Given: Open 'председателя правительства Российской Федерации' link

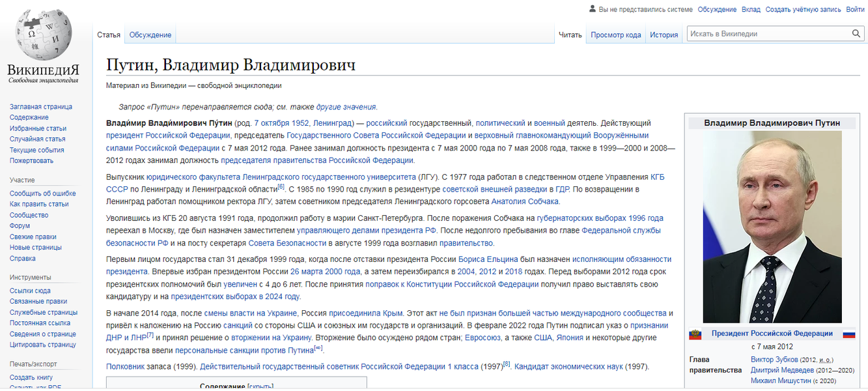Looking at the screenshot, I should click(316, 160).
